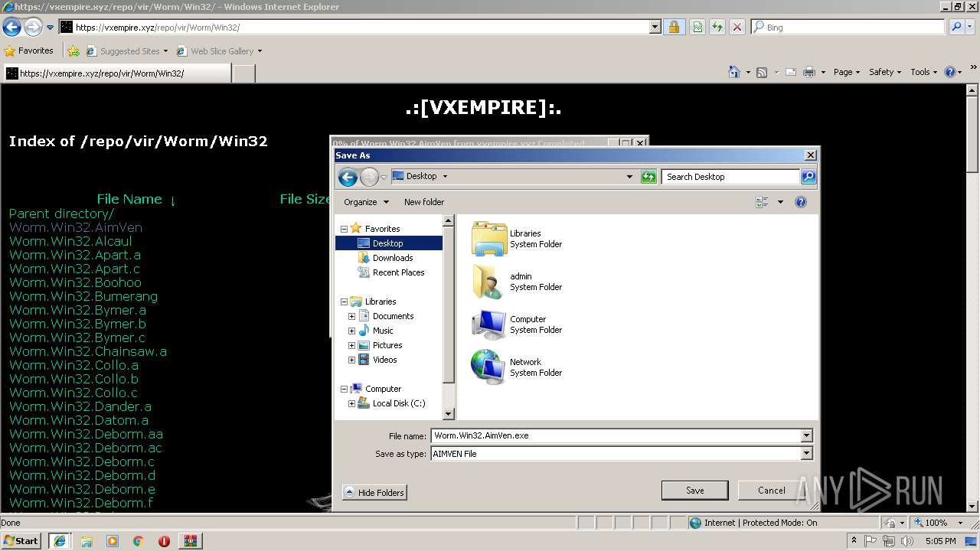980x551 pixels.
Task: Select the Computer system folder icon
Action: point(489,324)
